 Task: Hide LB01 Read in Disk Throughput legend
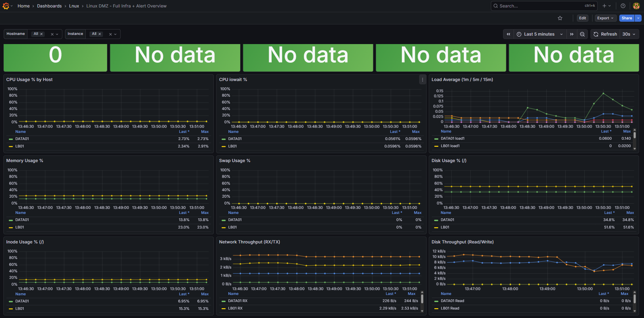point(450,308)
